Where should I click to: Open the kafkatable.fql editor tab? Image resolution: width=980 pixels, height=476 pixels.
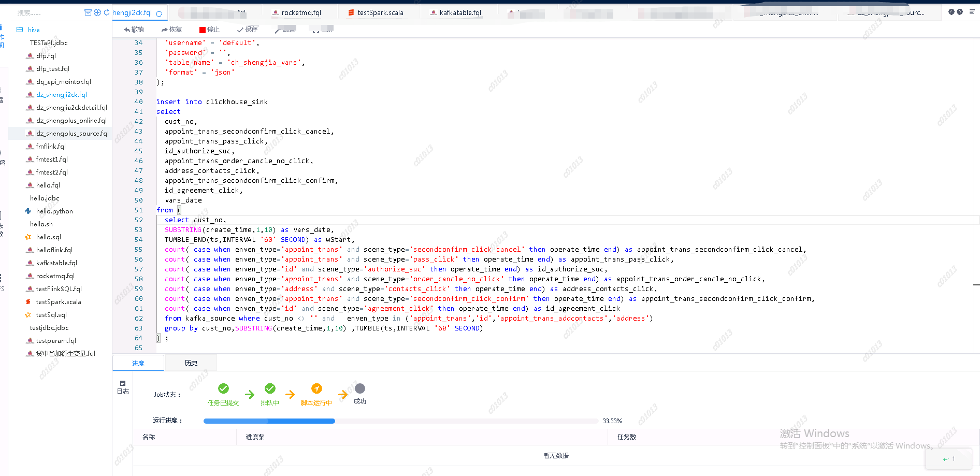pos(459,12)
